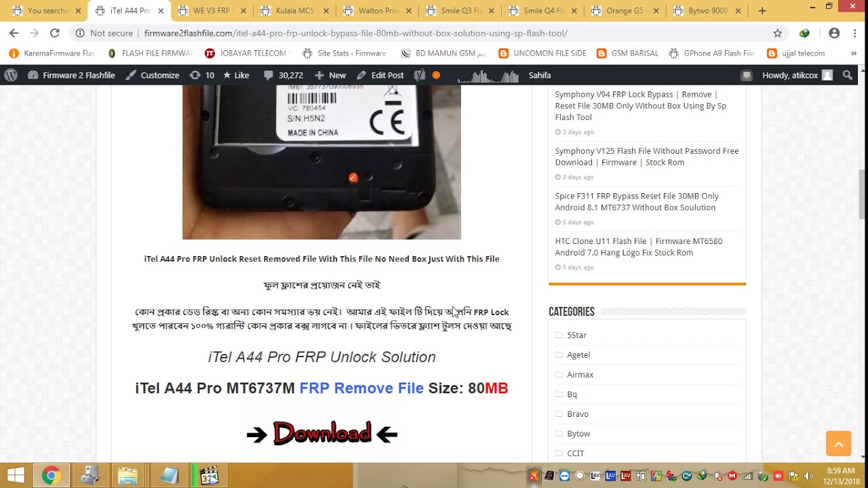Open the Symphony V94 FRP Lock Bypass post
Image resolution: width=868 pixels, height=488 pixels.
[641, 106]
